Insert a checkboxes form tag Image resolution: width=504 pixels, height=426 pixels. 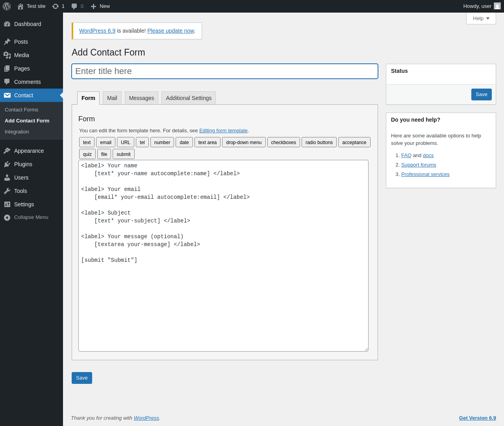(x=283, y=143)
